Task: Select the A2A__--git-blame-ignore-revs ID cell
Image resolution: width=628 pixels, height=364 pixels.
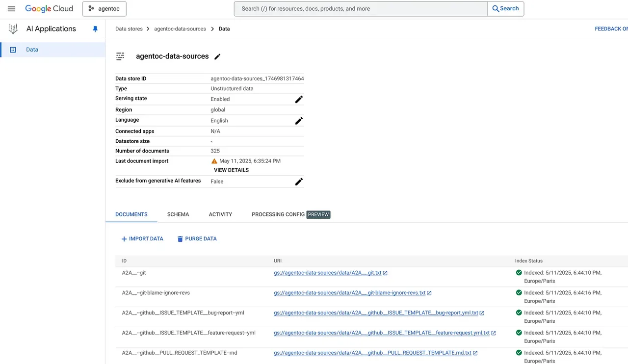Action: point(156,292)
